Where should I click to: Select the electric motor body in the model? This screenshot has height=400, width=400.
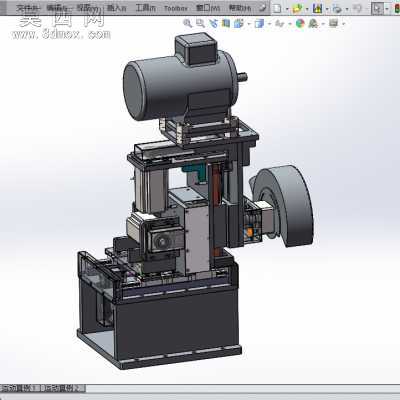(180, 88)
